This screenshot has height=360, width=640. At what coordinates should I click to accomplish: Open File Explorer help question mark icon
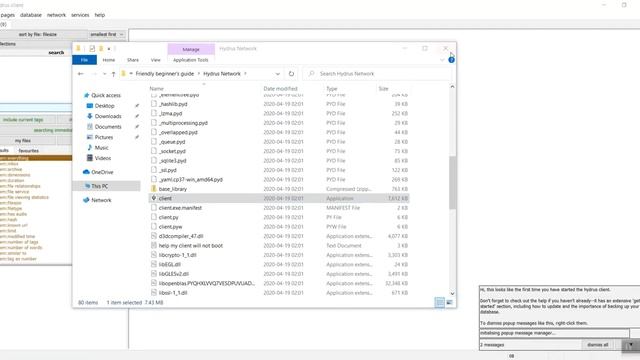tap(451, 60)
